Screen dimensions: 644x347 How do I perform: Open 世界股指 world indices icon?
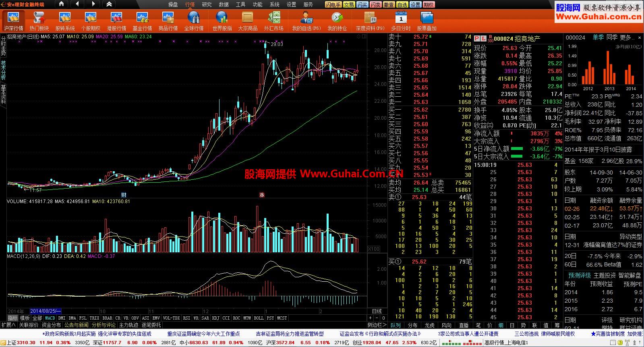(222, 21)
